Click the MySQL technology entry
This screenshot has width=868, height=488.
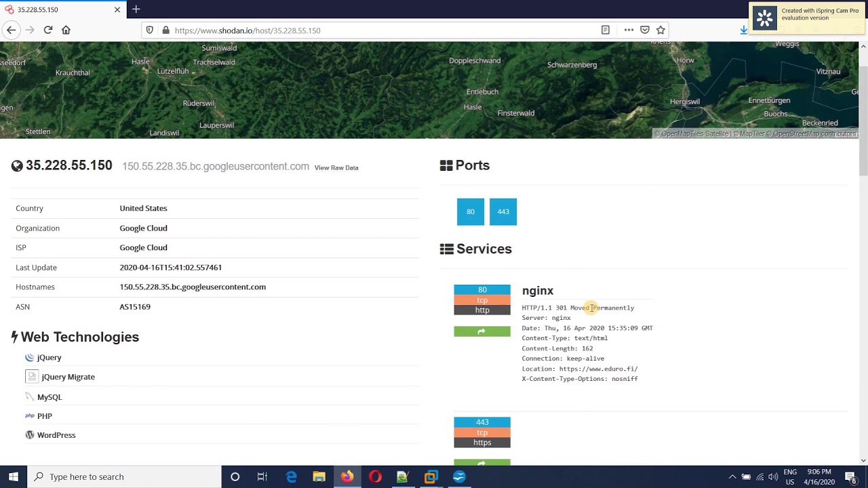click(x=50, y=397)
